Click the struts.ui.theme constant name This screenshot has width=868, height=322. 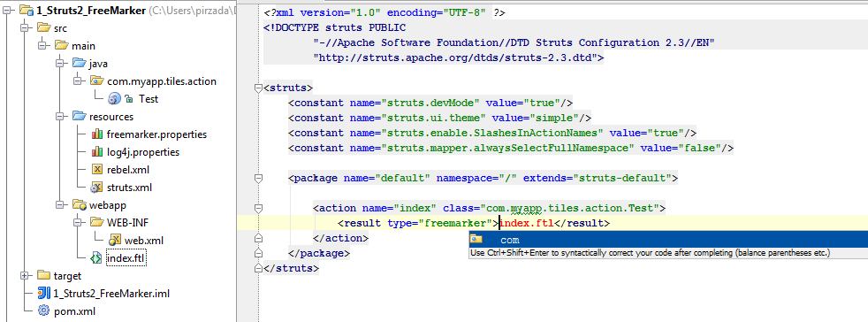pyautogui.click(x=433, y=118)
